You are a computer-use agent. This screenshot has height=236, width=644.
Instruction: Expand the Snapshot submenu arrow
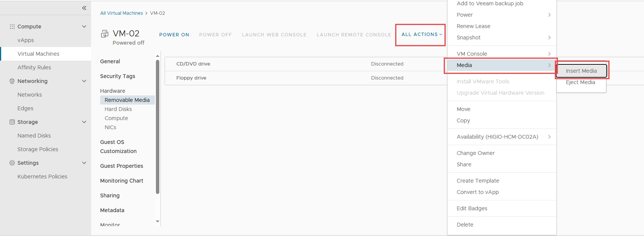coord(549,38)
